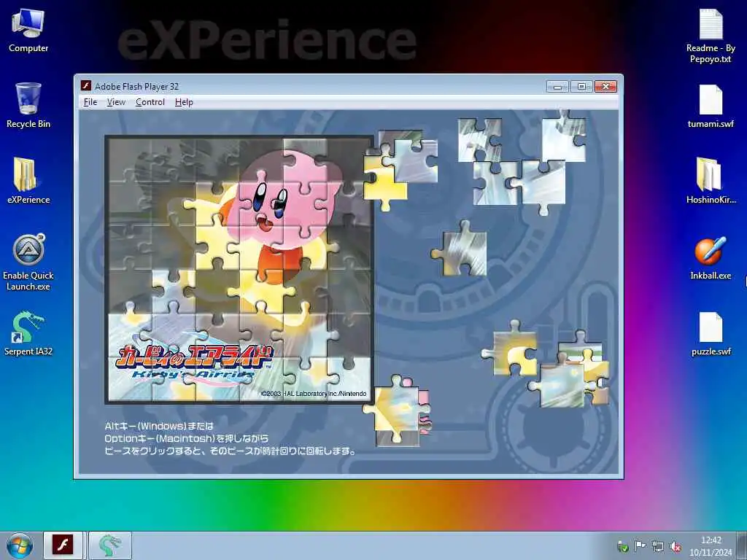This screenshot has height=560, width=747.
Task: Click the taskbar clock showing 12:42
Action: [711, 545]
